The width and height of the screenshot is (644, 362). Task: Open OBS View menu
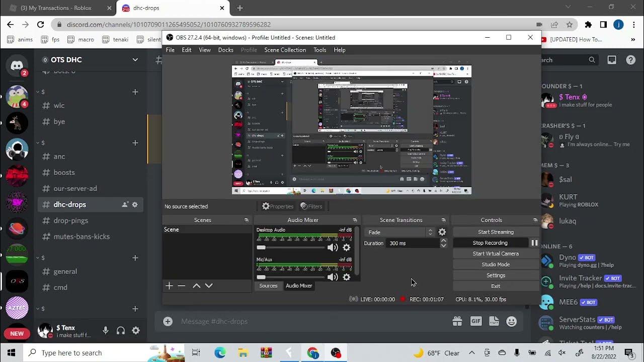[x=205, y=50]
